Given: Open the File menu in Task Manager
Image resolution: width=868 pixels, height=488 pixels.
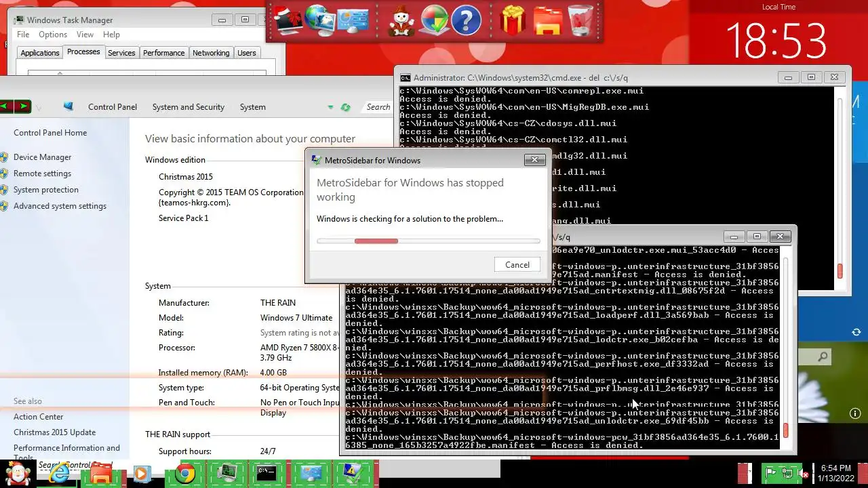Looking at the screenshot, I should click(x=23, y=35).
